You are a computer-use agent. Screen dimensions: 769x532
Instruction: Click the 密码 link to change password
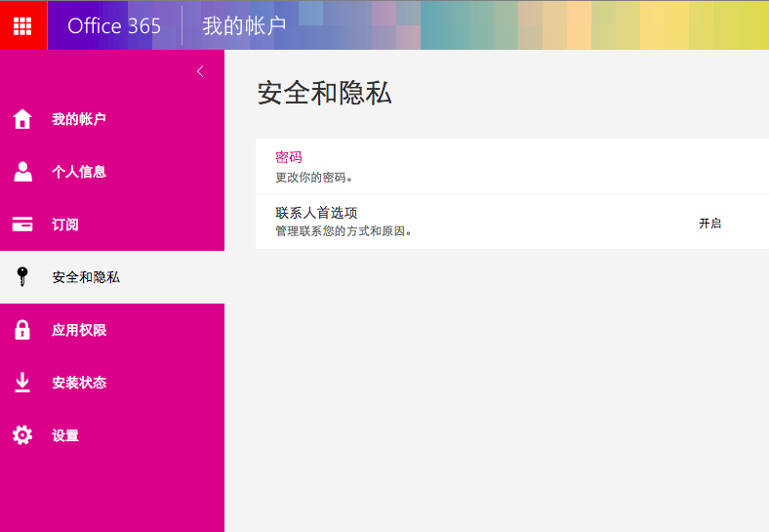pos(289,157)
